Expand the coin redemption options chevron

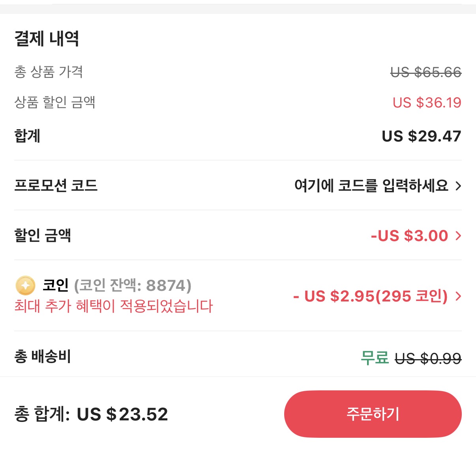(458, 296)
